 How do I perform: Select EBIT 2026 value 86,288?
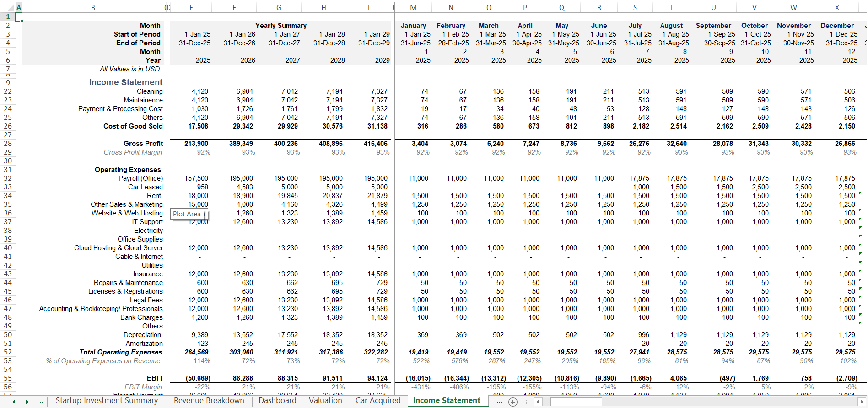[243, 378]
